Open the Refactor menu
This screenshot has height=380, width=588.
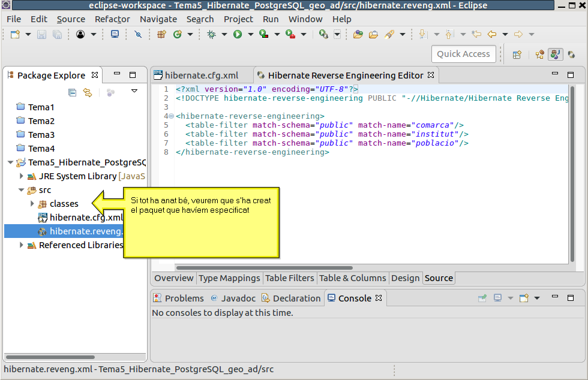tap(112, 19)
